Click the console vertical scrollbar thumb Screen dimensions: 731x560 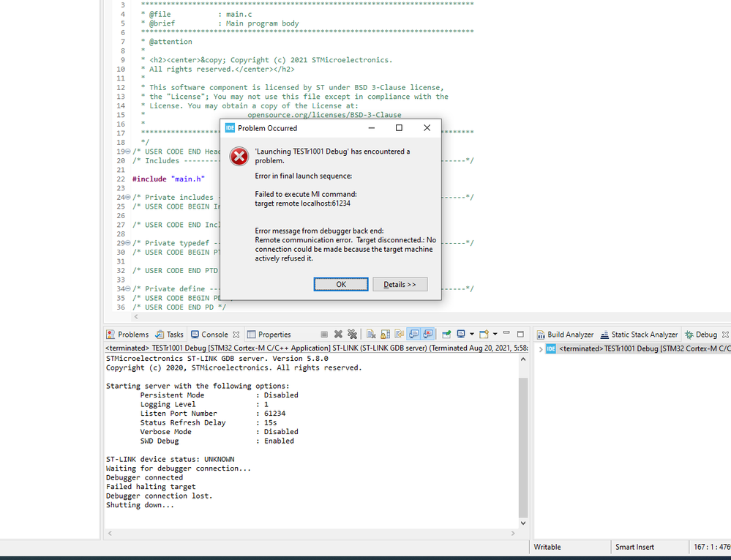[x=523, y=447]
